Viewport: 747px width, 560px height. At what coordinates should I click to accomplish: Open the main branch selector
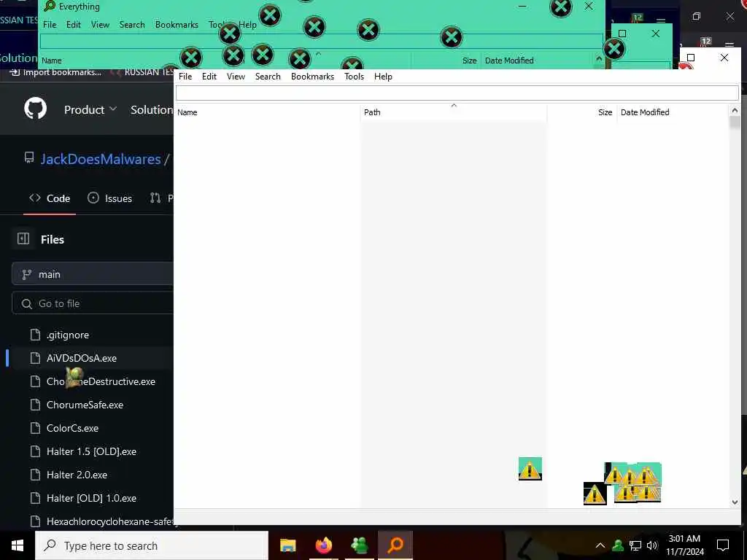pyautogui.click(x=93, y=274)
